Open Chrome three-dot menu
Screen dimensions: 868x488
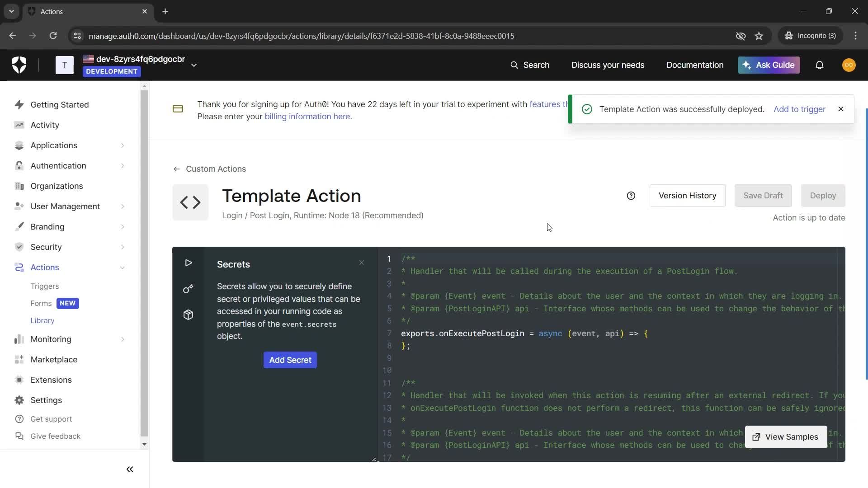[855, 36]
